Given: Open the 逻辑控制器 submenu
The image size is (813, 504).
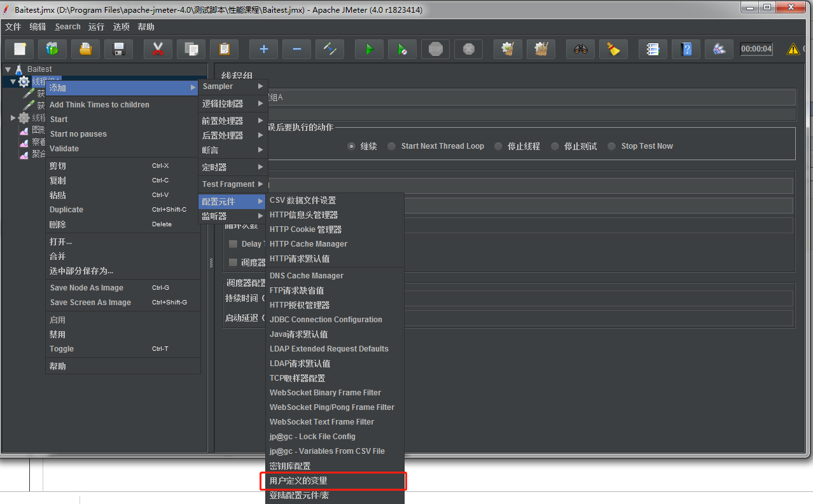Looking at the screenshot, I should pyautogui.click(x=233, y=104).
